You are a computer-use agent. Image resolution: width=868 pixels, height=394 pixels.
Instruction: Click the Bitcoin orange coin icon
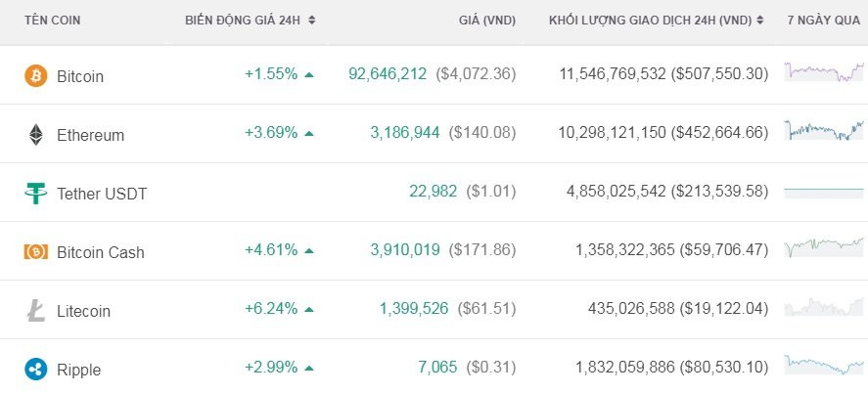pyautogui.click(x=35, y=75)
